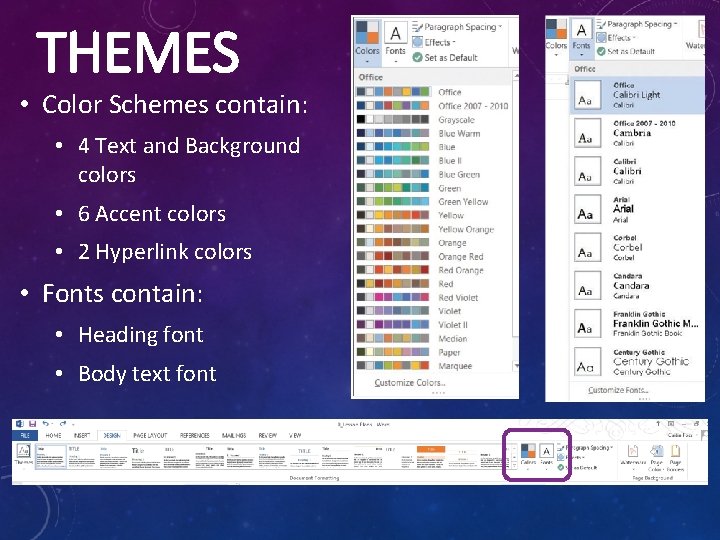
Task: Click the Colors button inside the purple-outlined ribbon area
Action: (x=528, y=455)
